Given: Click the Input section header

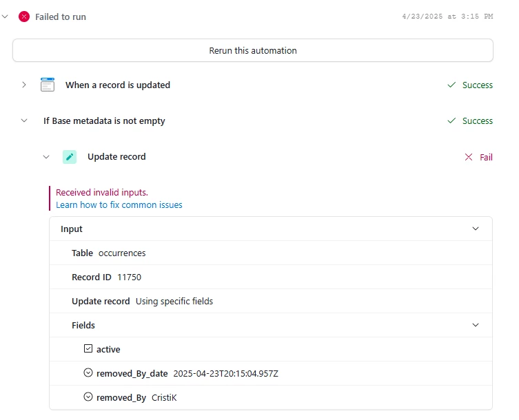Looking at the screenshot, I should (271, 229).
